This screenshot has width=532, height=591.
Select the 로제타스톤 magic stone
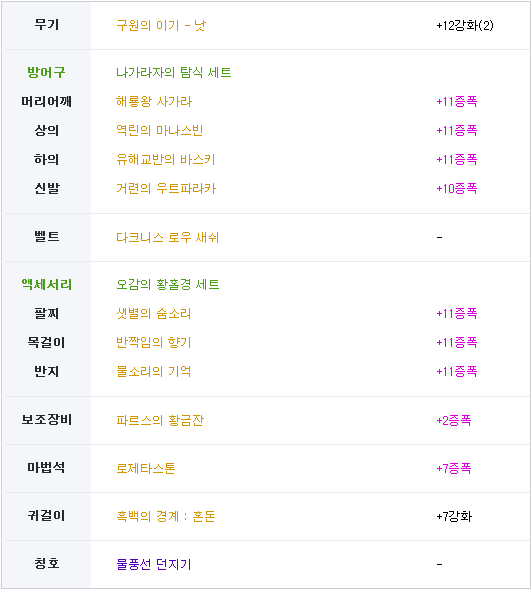coord(146,469)
